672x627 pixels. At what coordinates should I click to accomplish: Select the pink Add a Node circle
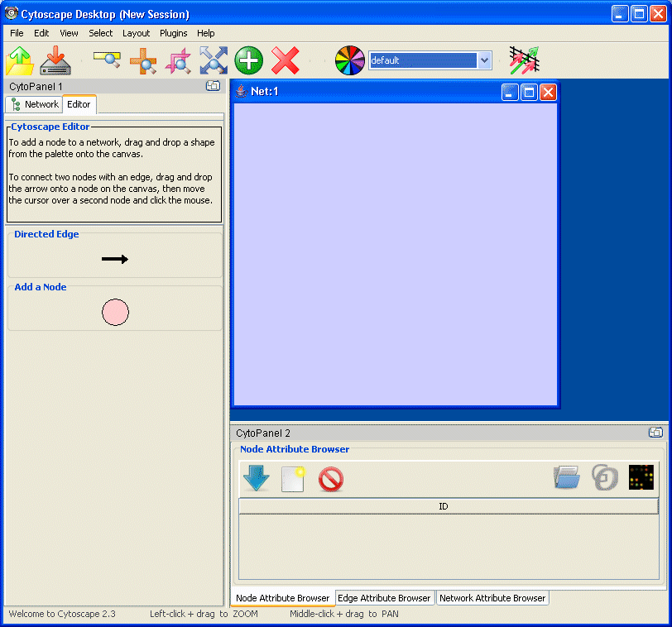click(x=115, y=313)
